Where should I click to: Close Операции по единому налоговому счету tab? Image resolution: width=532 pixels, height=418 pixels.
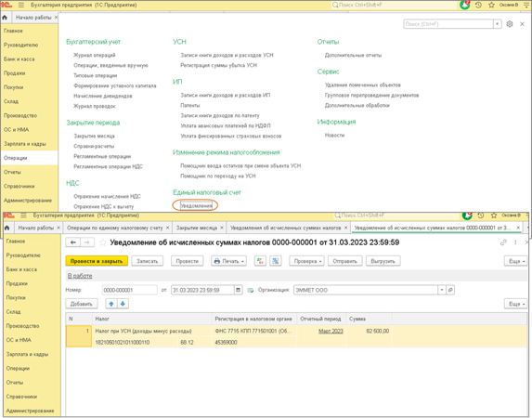(x=167, y=228)
